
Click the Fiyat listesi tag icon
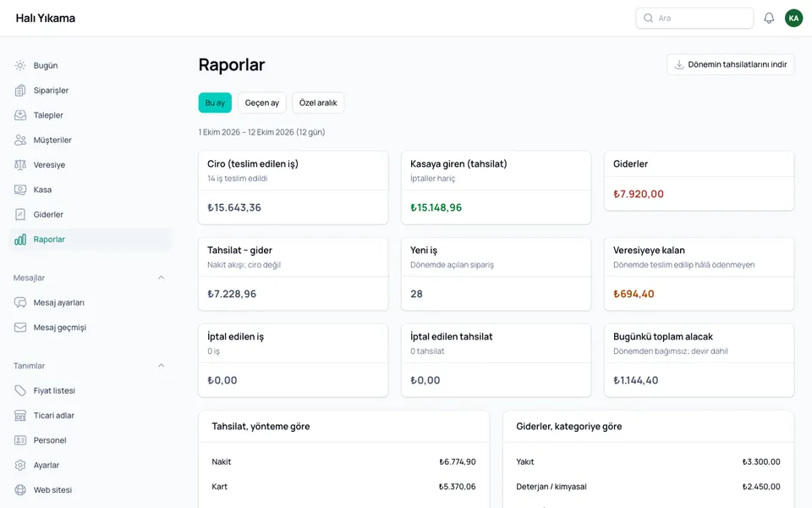click(x=20, y=391)
